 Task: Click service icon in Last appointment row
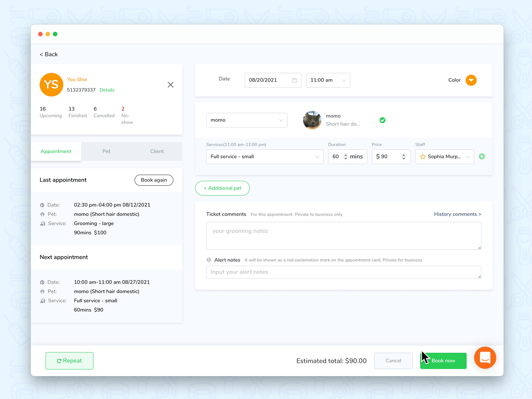[x=42, y=224]
